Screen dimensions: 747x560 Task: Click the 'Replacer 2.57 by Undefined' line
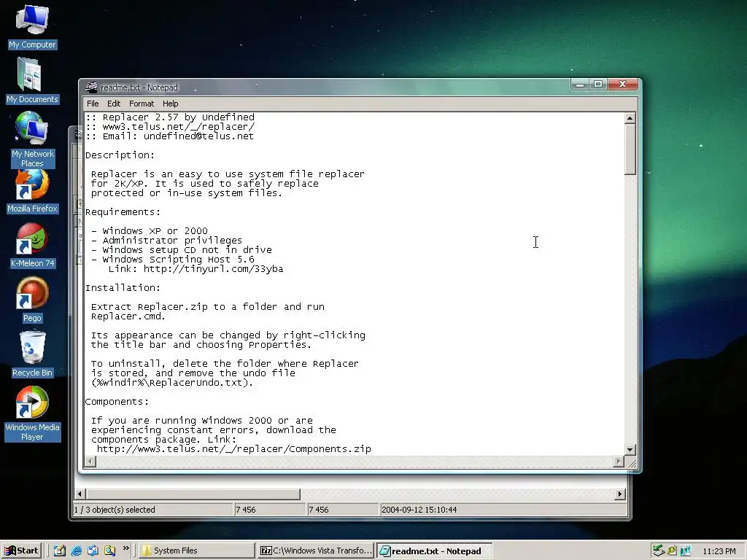(170, 117)
